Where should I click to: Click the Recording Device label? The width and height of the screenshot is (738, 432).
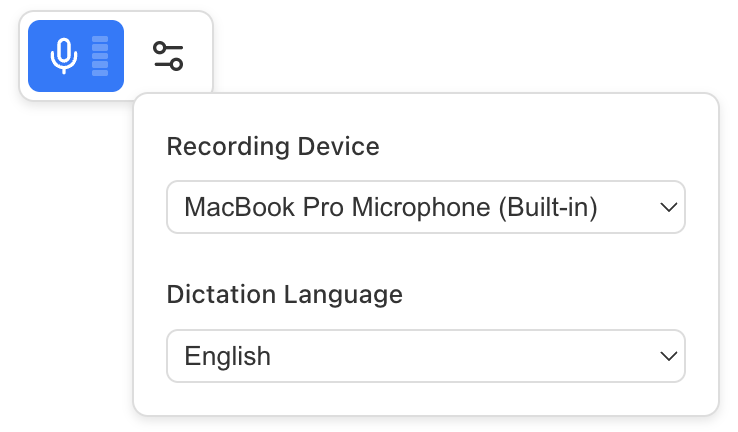tap(273, 146)
